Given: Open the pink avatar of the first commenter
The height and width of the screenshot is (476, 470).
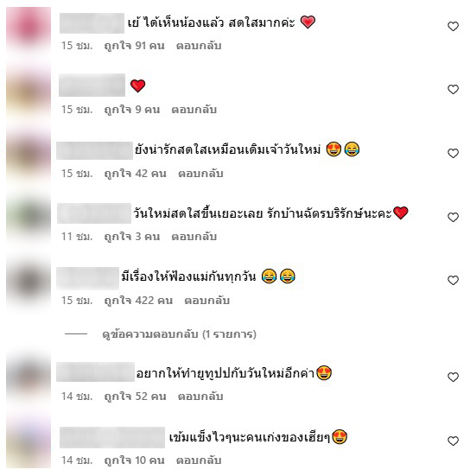Looking at the screenshot, I should [x=29, y=29].
